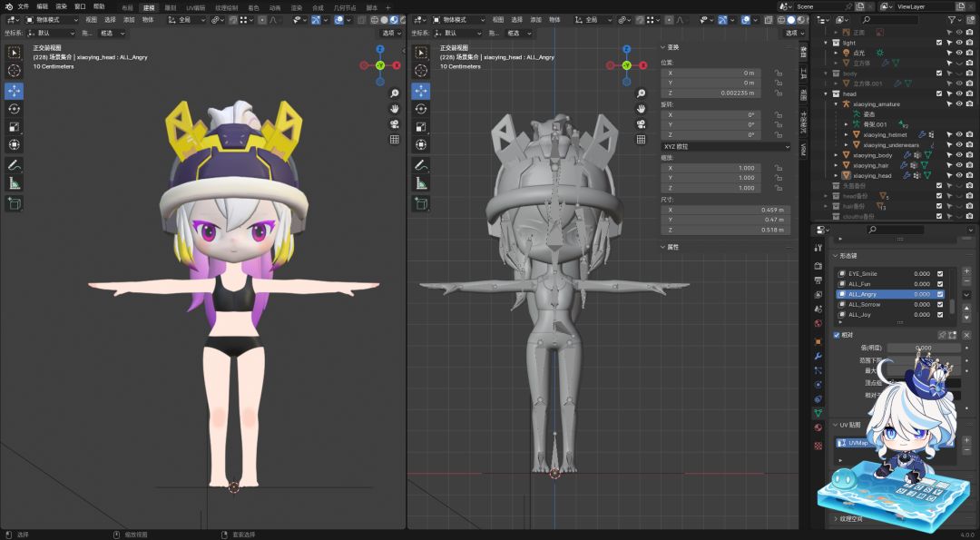Activate the Move tool in the left viewport
The height and width of the screenshot is (540, 980).
pos(14,91)
